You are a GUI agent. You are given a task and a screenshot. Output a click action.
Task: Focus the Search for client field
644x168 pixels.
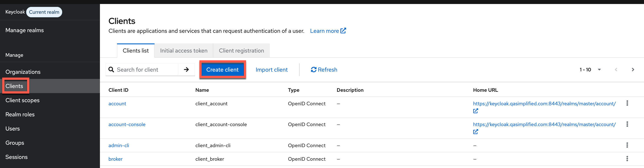[146, 70]
